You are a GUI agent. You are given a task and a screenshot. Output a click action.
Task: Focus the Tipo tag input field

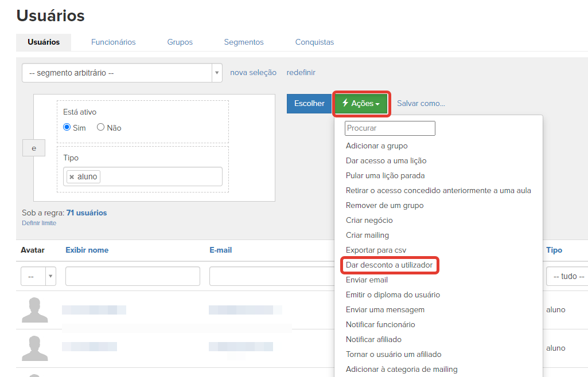142,176
